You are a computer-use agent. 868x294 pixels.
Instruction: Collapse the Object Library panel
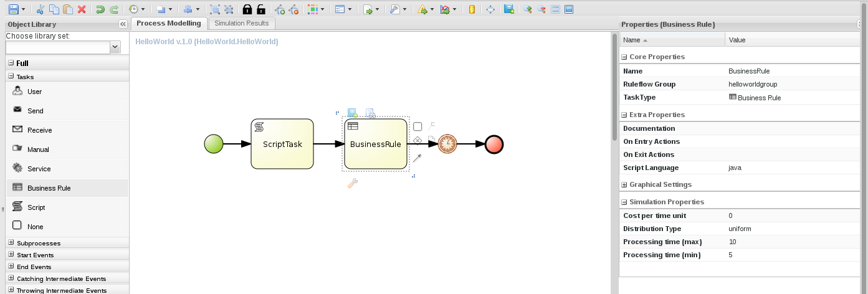(x=123, y=24)
